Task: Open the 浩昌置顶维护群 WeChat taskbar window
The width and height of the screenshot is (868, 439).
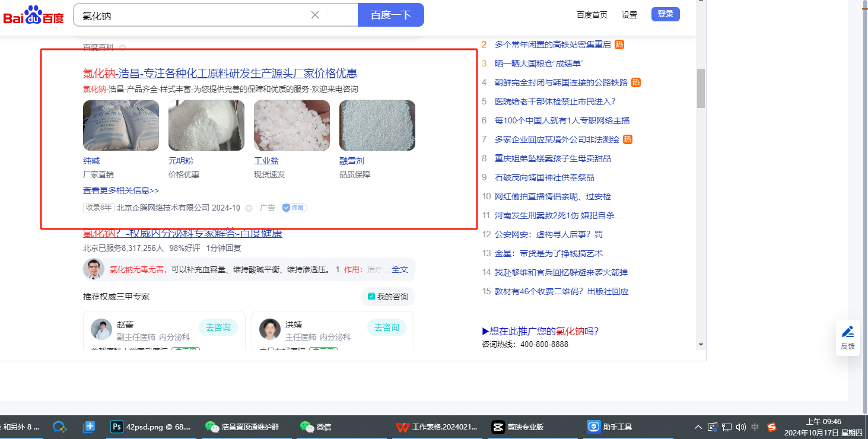Action: [x=242, y=427]
